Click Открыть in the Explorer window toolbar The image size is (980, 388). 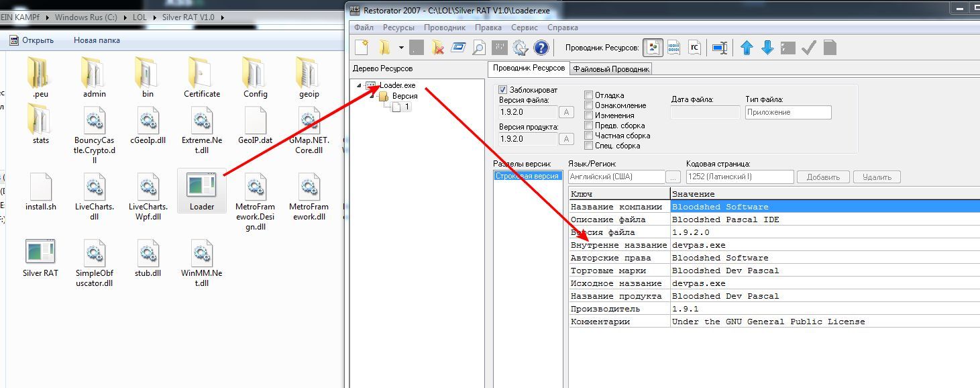point(32,40)
